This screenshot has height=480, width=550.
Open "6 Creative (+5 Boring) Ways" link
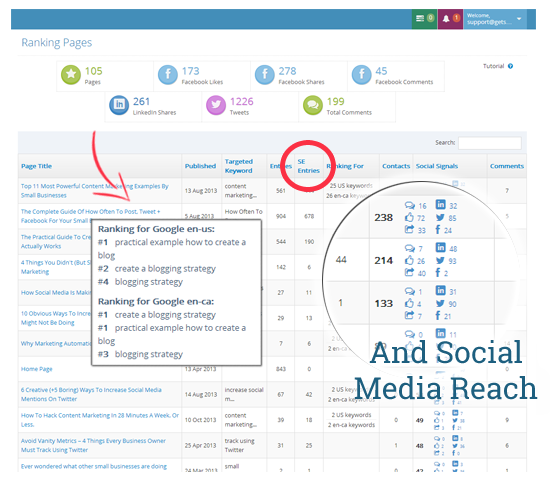coord(91,394)
